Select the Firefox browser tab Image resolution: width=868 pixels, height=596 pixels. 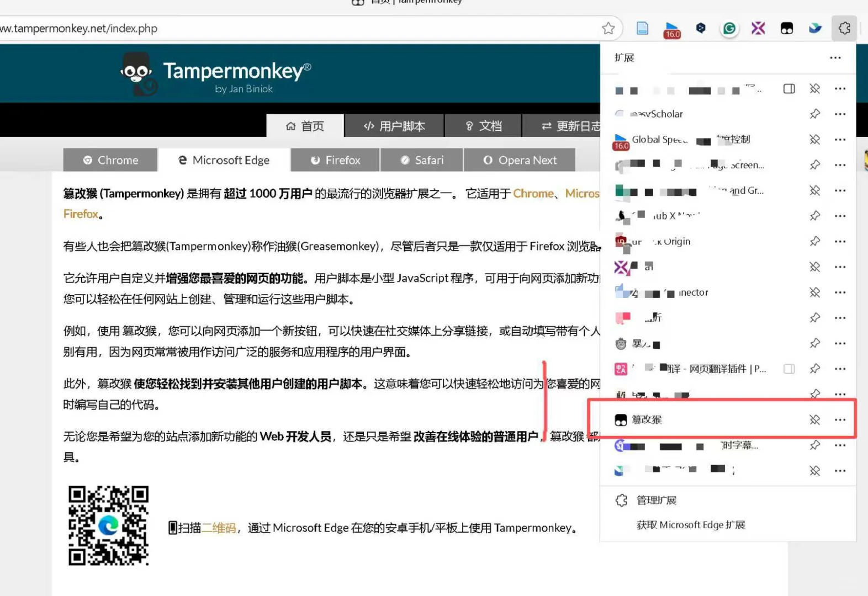point(335,160)
